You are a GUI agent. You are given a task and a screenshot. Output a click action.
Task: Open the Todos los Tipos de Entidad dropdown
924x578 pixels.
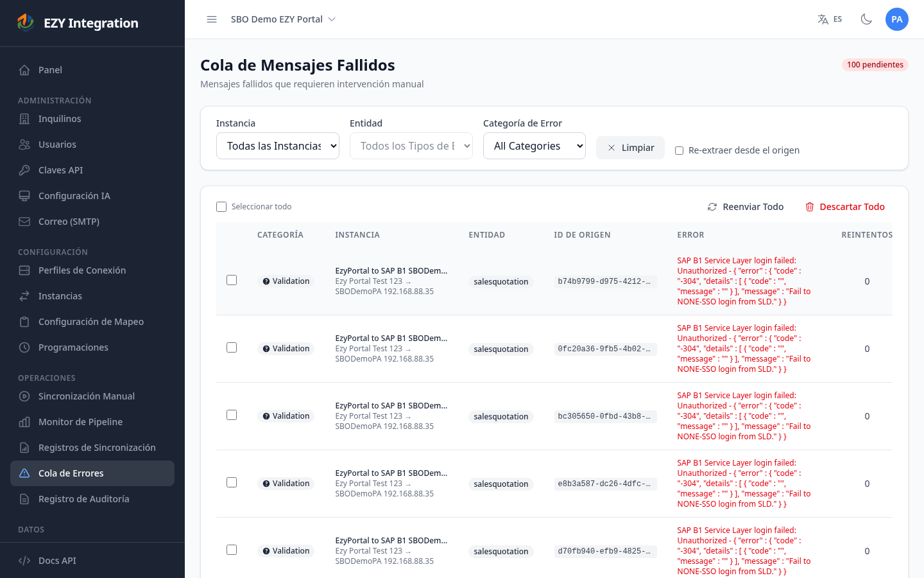(x=411, y=146)
